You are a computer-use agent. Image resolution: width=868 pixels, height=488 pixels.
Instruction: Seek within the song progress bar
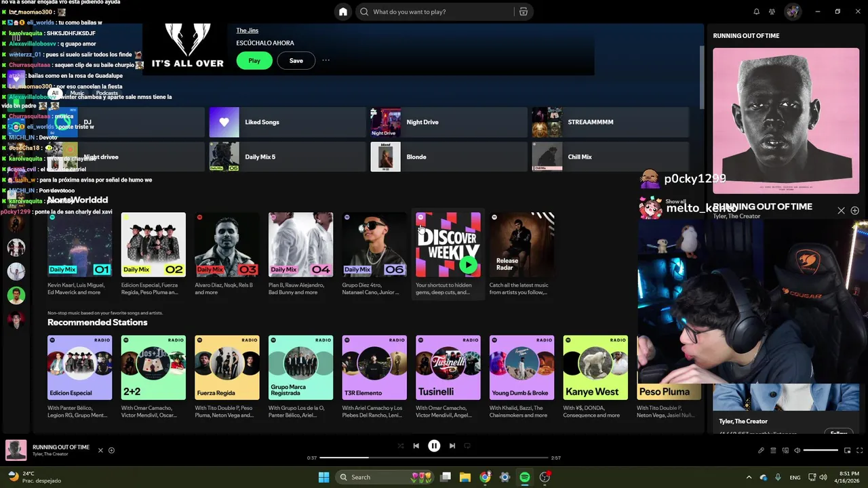(x=434, y=457)
